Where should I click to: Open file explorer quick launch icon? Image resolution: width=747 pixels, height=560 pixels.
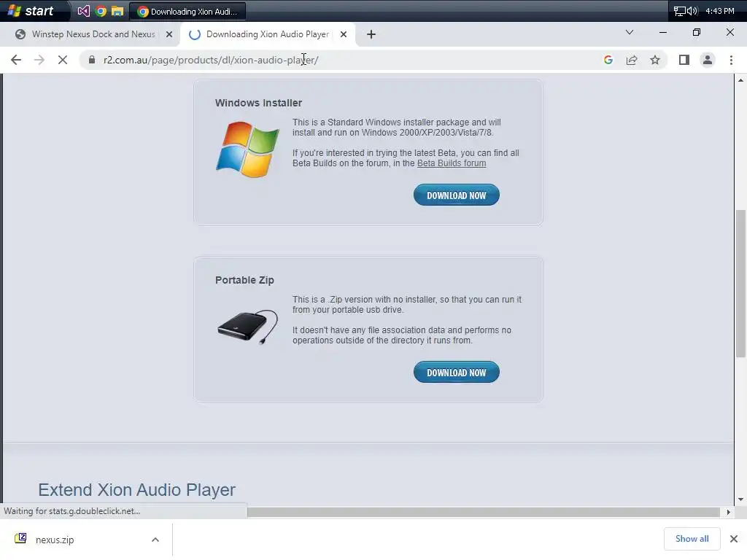tap(117, 10)
